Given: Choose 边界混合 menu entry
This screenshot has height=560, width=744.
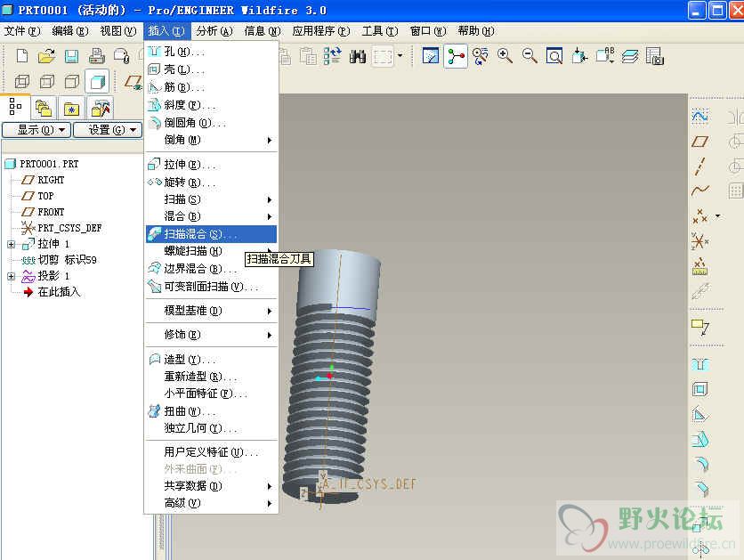Looking at the screenshot, I should click(211, 269).
